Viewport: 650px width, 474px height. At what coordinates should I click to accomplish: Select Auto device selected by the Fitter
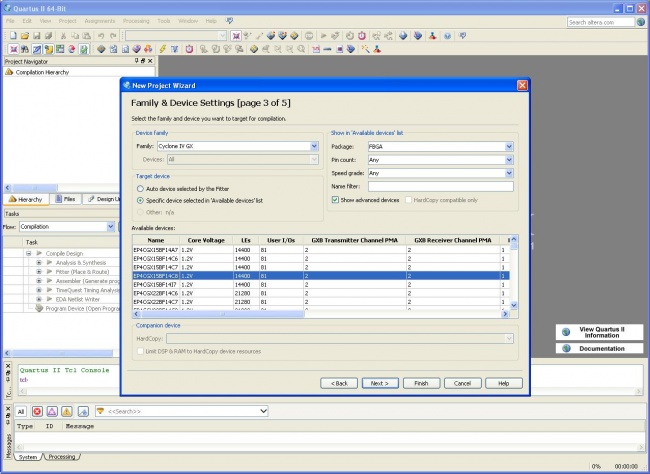point(140,189)
